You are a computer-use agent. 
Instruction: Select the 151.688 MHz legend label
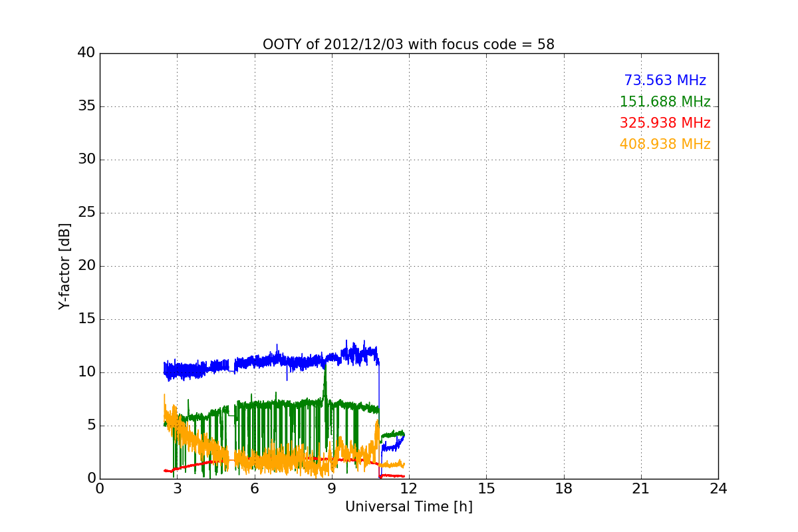[665, 102]
